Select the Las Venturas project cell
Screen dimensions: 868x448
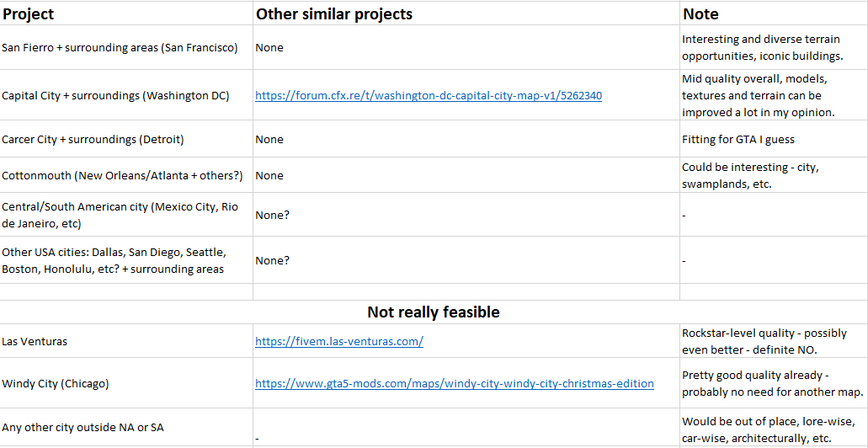click(126, 341)
